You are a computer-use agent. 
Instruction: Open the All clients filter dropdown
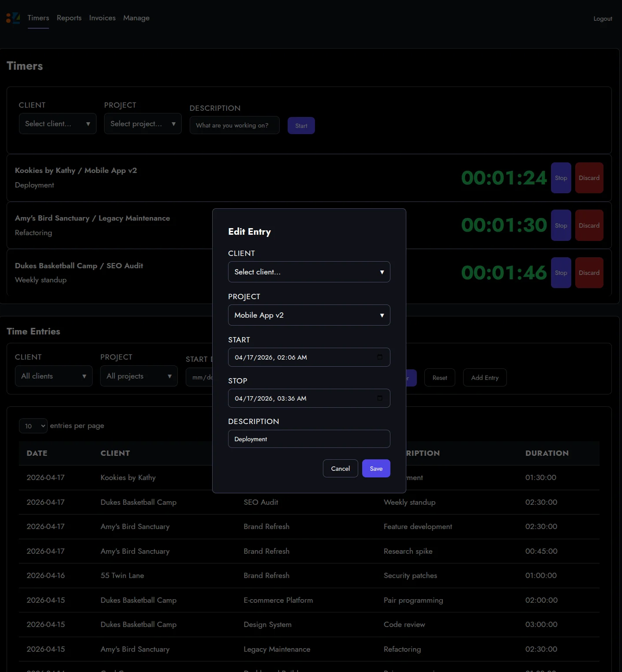tap(53, 376)
